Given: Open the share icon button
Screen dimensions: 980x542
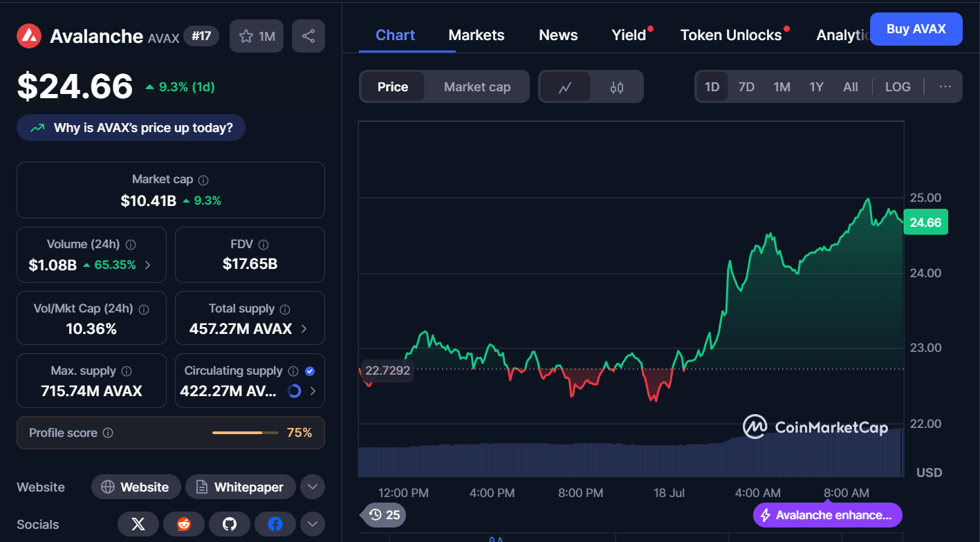Looking at the screenshot, I should pos(308,36).
